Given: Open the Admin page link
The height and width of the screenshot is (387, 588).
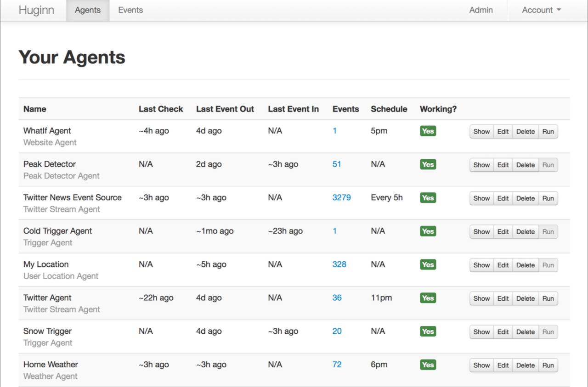Looking at the screenshot, I should [x=481, y=10].
